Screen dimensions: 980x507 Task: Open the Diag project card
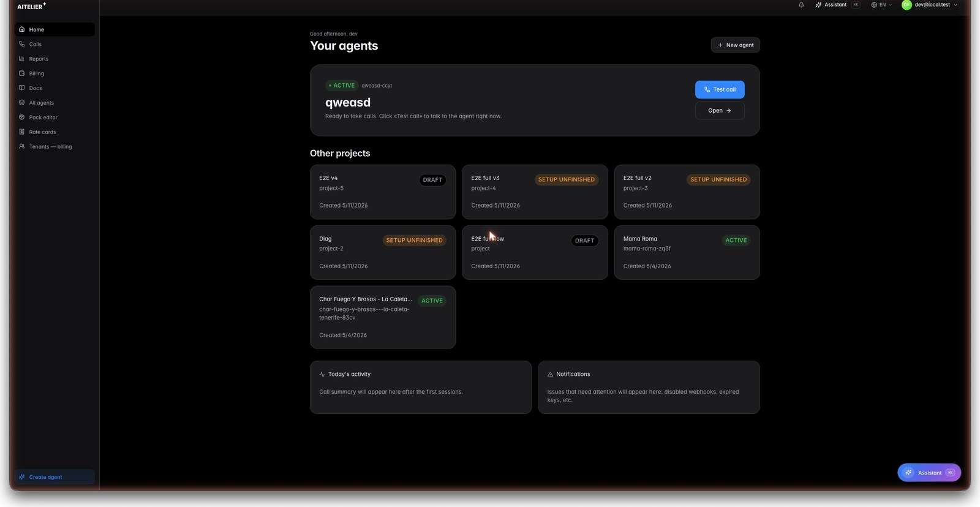click(x=383, y=252)
